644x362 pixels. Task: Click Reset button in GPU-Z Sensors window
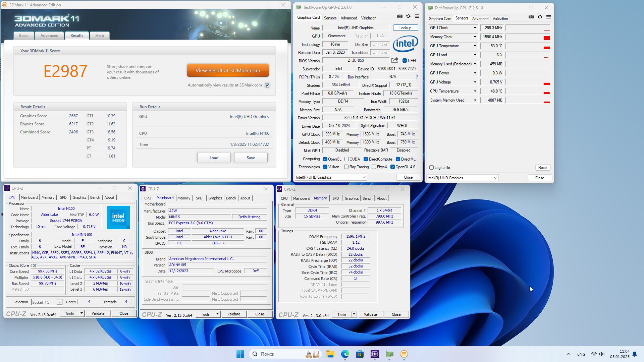(x=543, y=168)
